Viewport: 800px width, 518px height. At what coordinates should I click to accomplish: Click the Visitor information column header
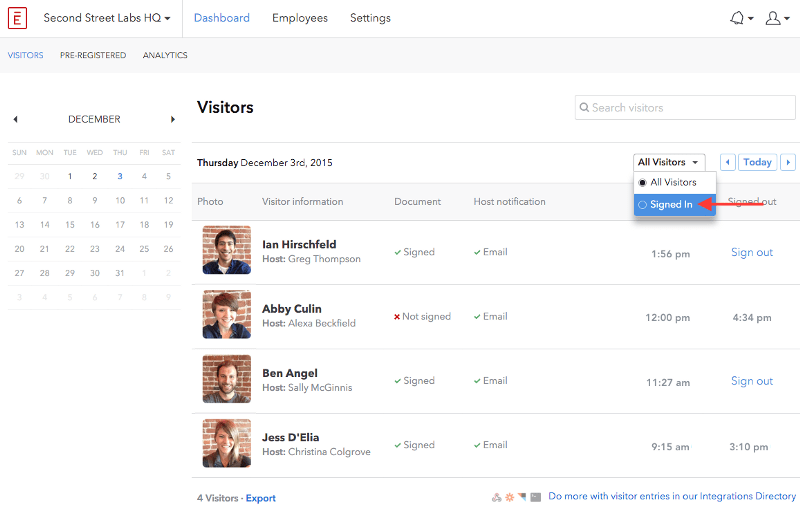click(303, 202)
